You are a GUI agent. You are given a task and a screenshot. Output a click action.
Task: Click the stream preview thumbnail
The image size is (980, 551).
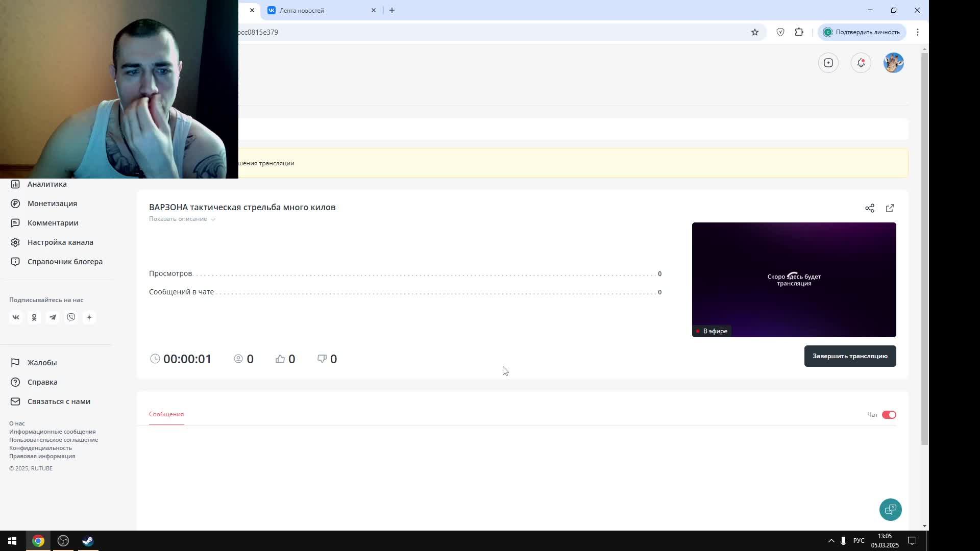click(794, 280)
